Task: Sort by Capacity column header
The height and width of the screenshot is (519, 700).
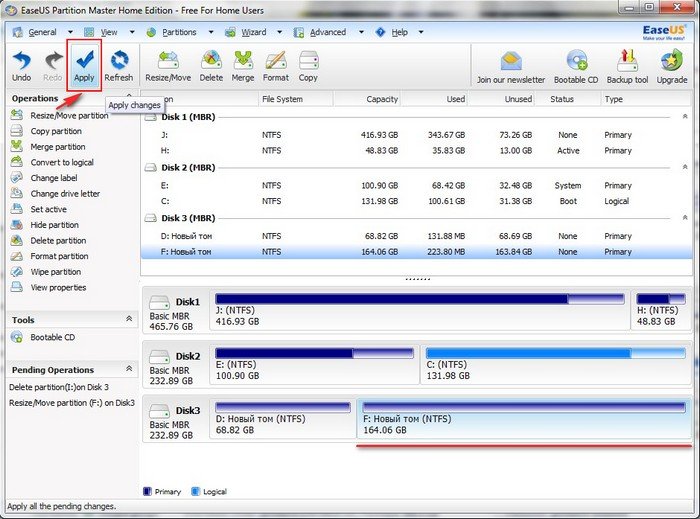Action: pos(367,99)
